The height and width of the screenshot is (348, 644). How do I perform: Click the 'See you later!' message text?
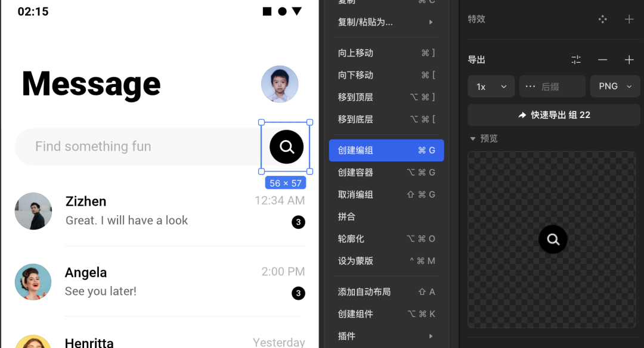click(101, 291)
